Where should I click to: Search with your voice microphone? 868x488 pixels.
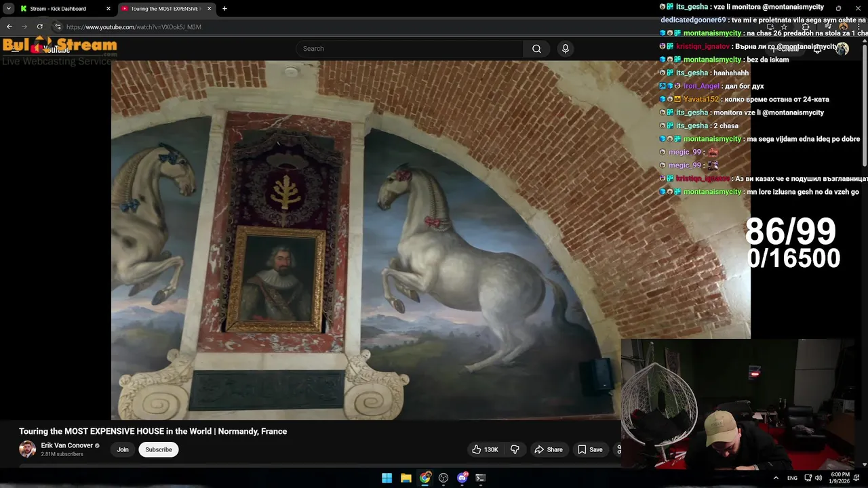(566, 49)
